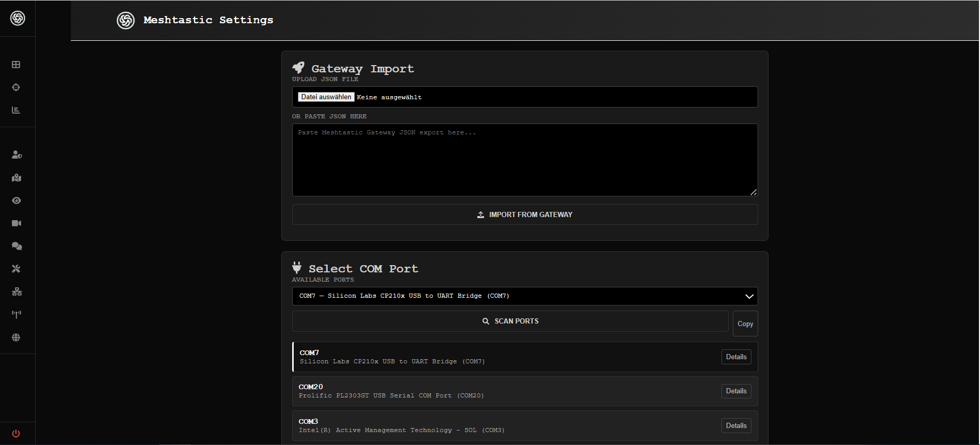Open the chat bubbles sidebar icon
The image size is (980, 445).
[x=17, y=246]
